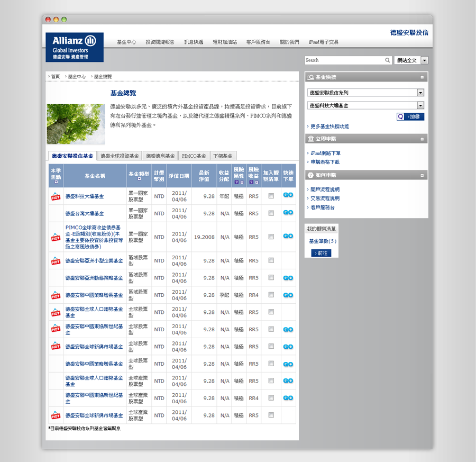Click the HOT badge next to the PIMCO全球高收益債券基金 row

[x=56, y=237]
